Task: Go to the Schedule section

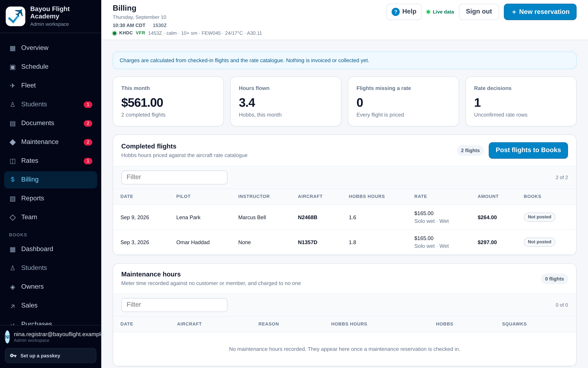Action: point(51,66)
